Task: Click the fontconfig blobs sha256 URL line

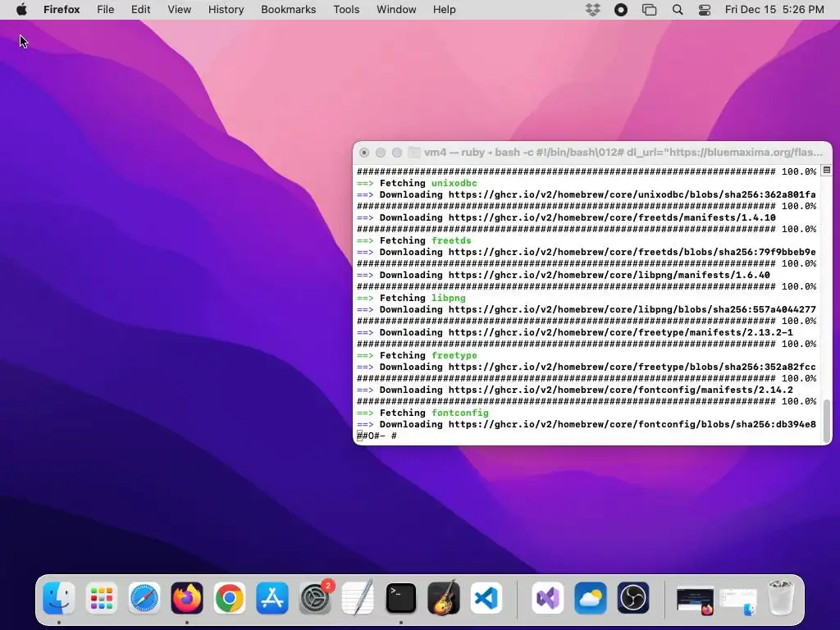Action: coord(587,424)
